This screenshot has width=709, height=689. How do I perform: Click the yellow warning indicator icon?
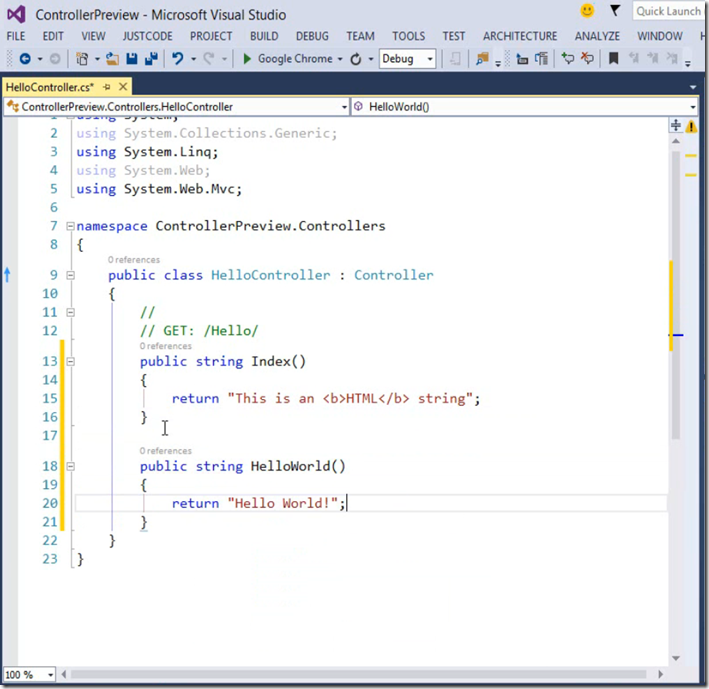tap(691, 126)
